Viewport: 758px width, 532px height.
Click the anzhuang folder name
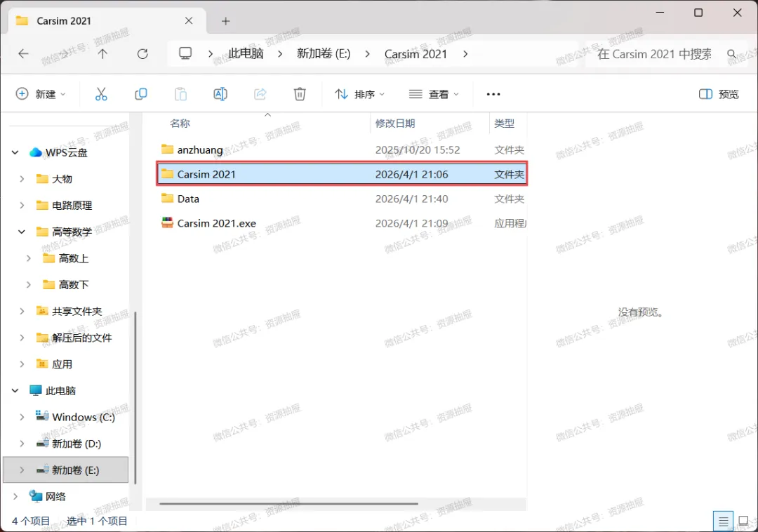[x=200, y=149]
